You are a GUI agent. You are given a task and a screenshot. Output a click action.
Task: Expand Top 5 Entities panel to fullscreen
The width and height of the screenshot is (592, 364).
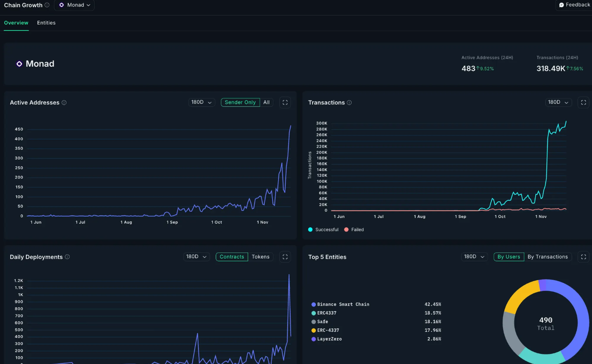(x=584, y=257)
